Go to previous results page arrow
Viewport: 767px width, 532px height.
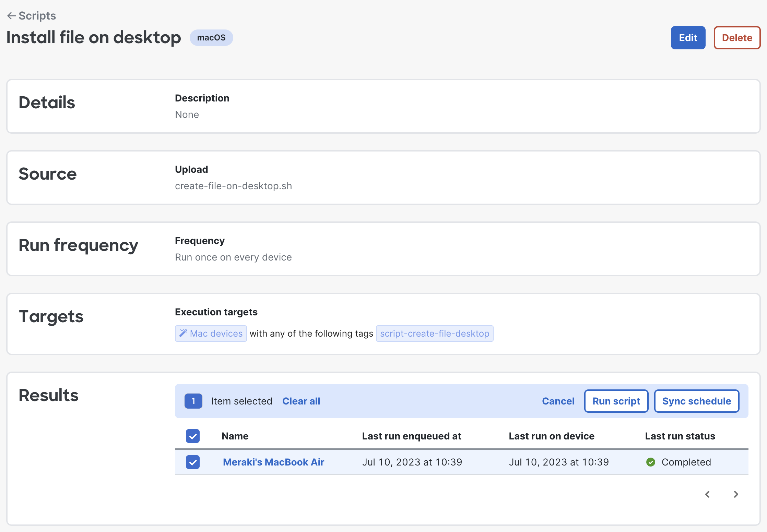[x=707, y=494]
